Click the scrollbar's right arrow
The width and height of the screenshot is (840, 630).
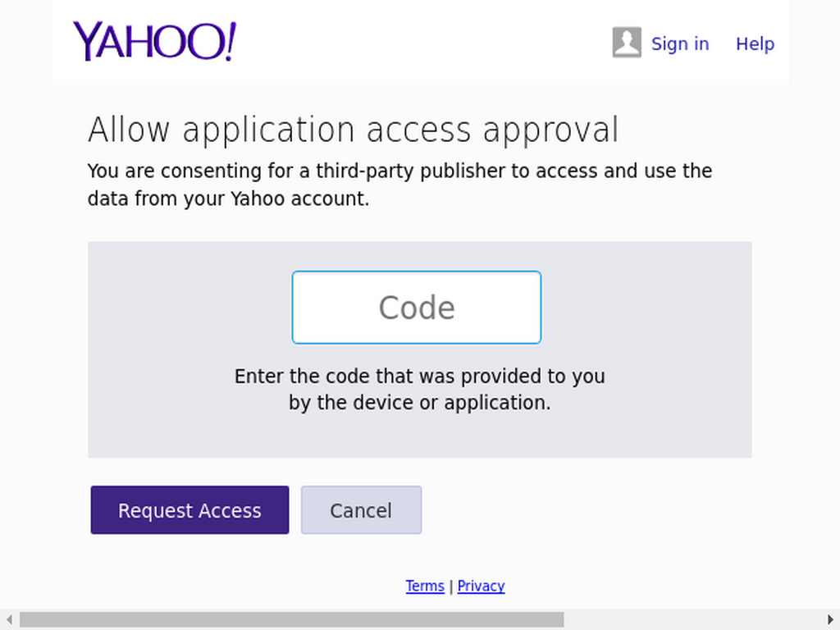click(831, 620)
